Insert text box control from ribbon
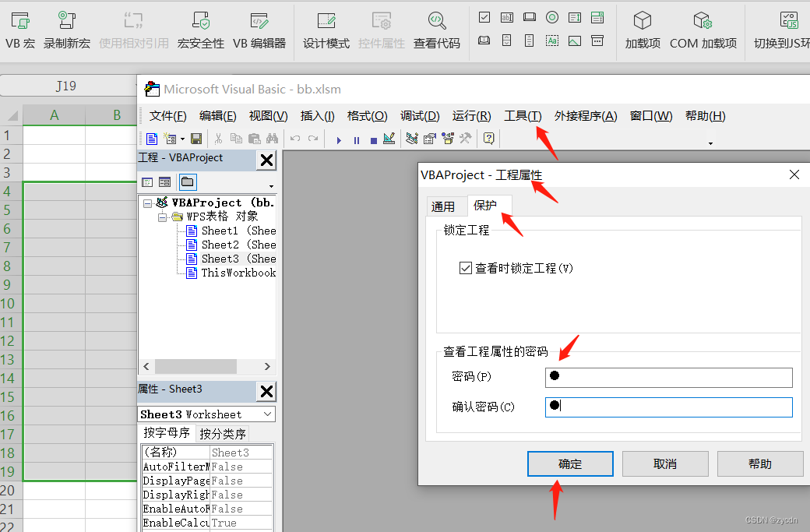The width and height of the screenshot is (810, 532). click(507, 18)
